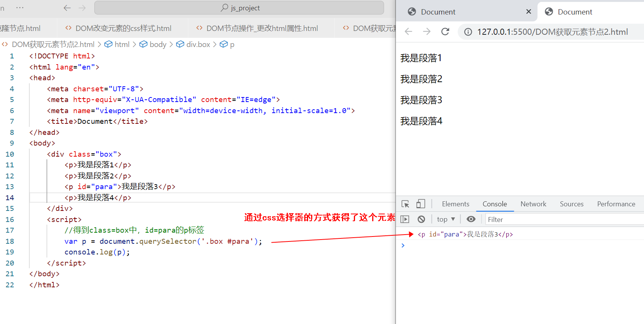Show the console sidebar
This screenshot has height=324, width=644.
pyautogui.click(x=405, y=219)
